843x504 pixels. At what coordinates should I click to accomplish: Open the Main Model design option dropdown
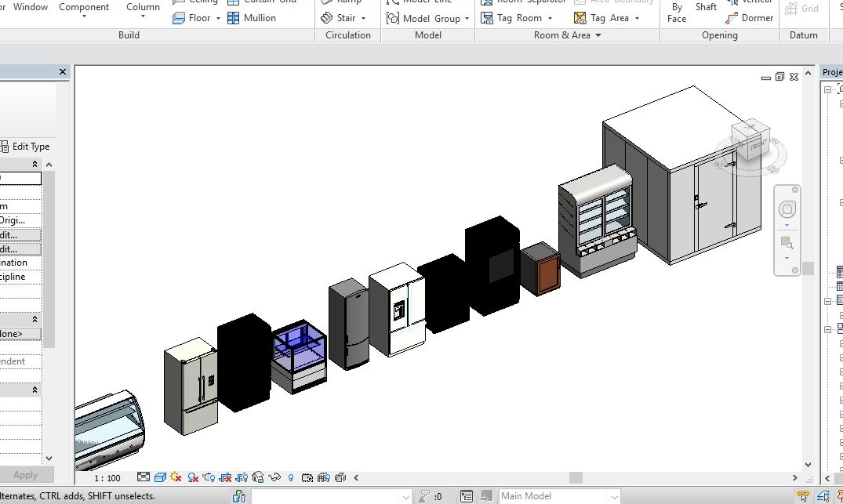click(613, 496)
